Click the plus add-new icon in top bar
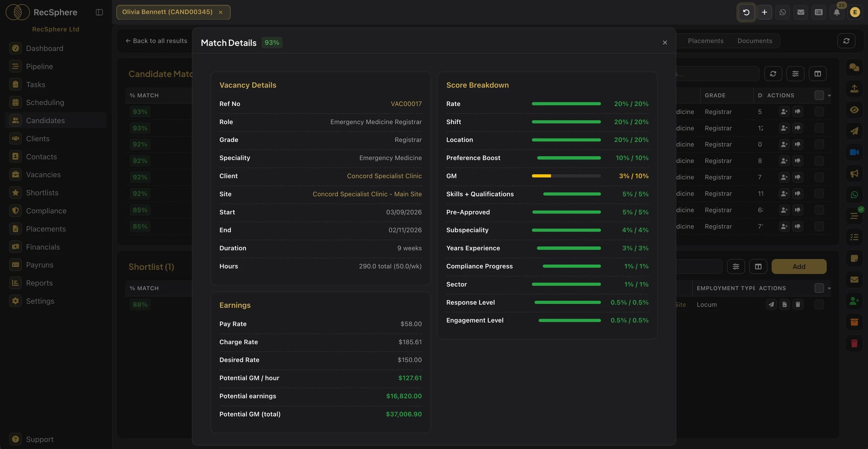Viewport: 868px width, 449px height. click(x=764, y=12)
